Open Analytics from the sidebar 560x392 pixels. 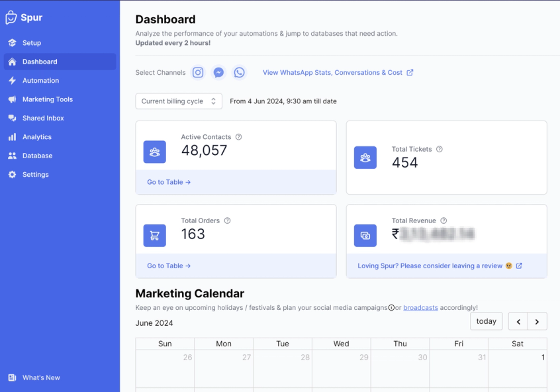click(60, 137)
